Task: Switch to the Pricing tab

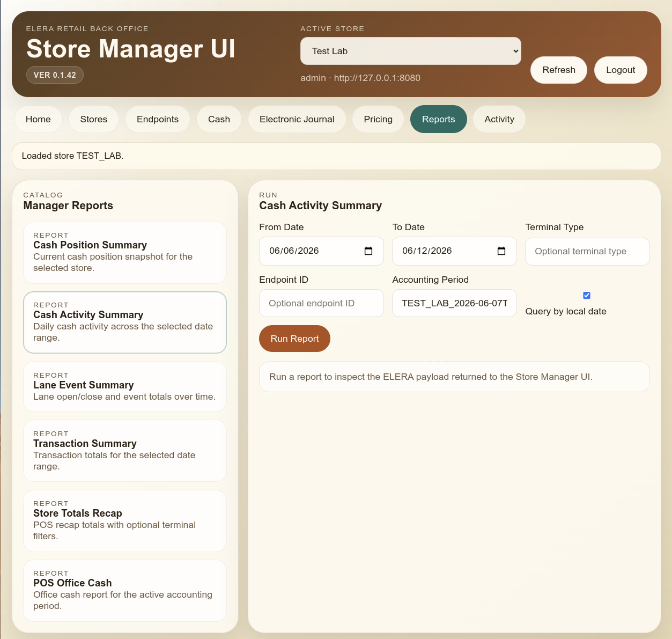Action: pyautogui.click(x=378, y=119)
